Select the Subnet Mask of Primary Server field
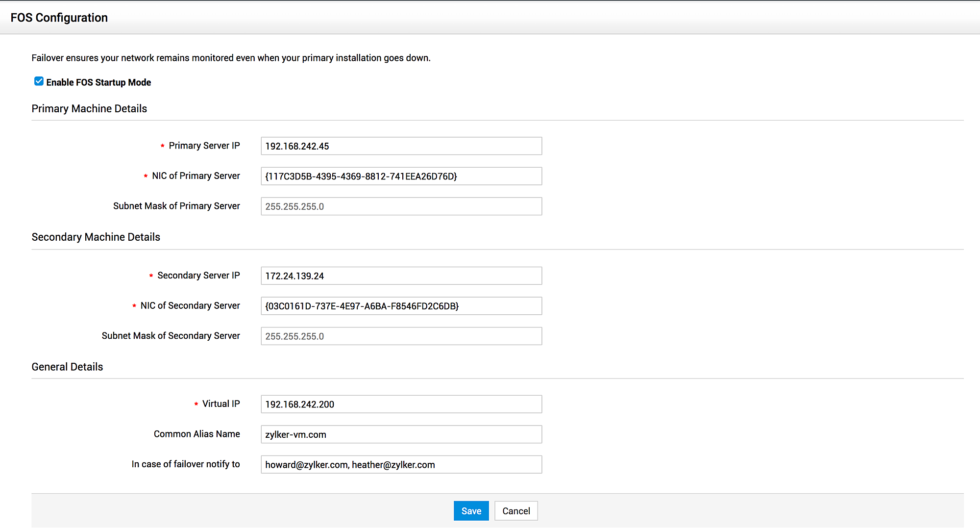The image size is (980, 529). click(401, 206)
